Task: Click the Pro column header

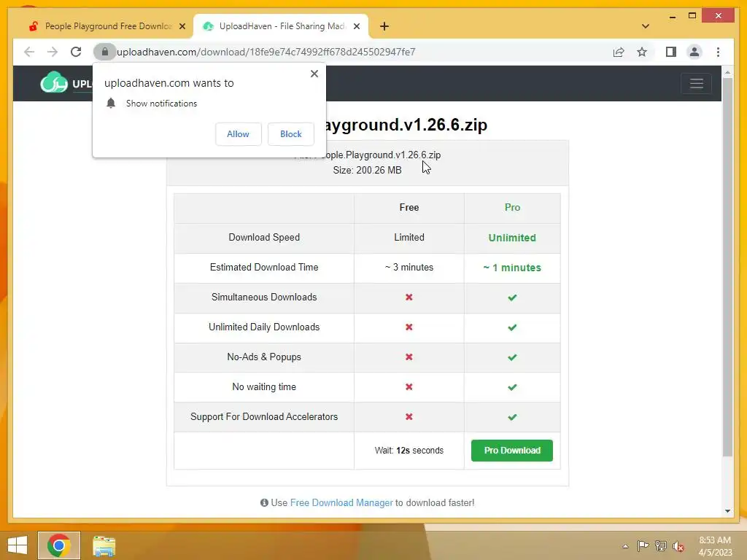Action: click(x=512, y=208)
